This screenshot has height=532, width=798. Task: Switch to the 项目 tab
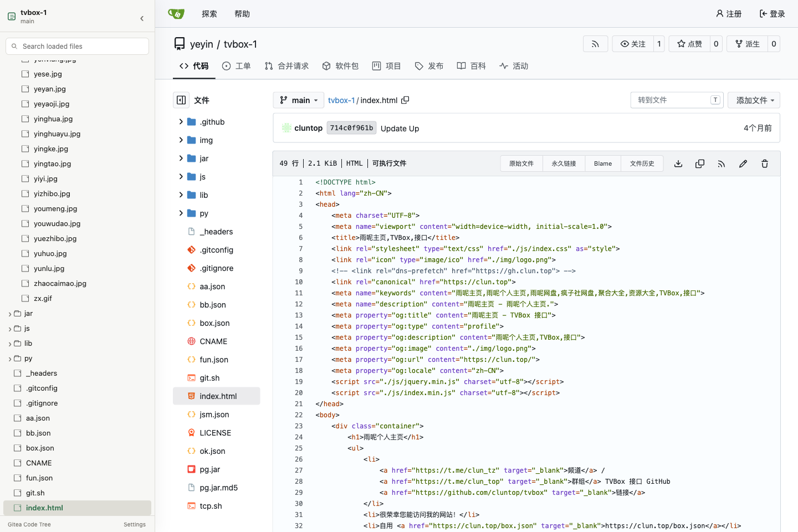[386, 66]
